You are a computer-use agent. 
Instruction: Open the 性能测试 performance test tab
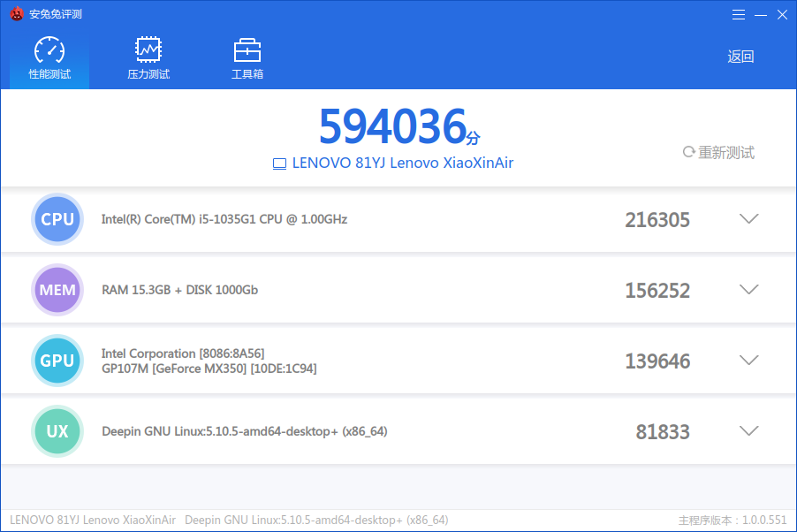point(49,58)
